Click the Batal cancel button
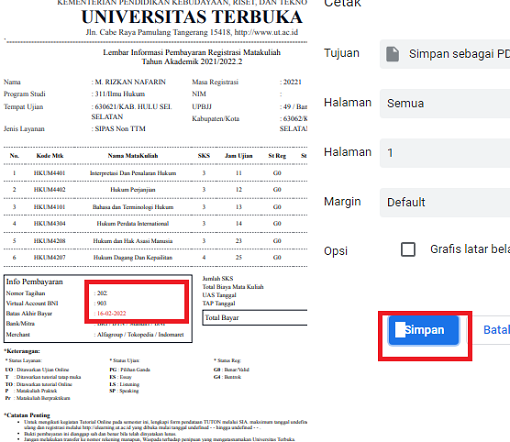 (x=496, y=330)
